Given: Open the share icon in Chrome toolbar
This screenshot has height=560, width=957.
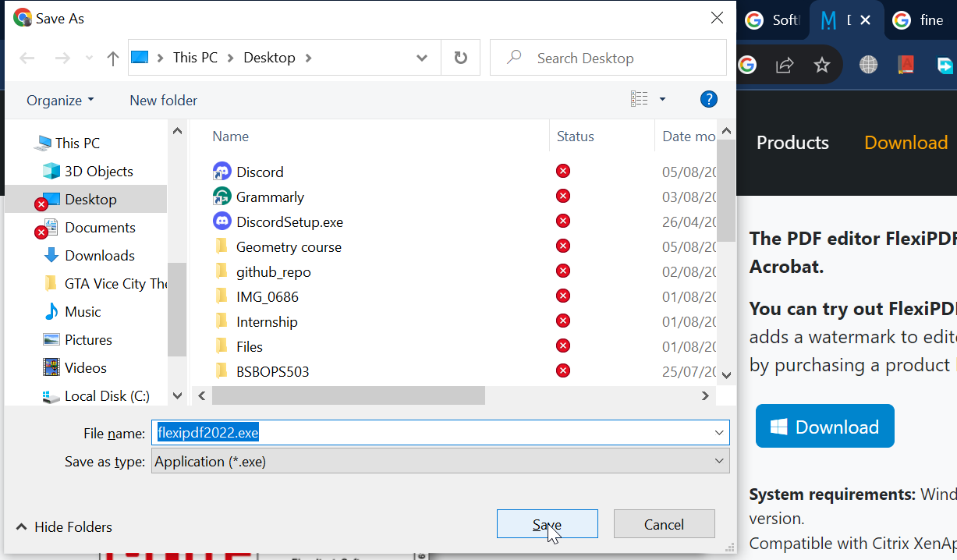Looking at the screenshot, I should [785, 66].
